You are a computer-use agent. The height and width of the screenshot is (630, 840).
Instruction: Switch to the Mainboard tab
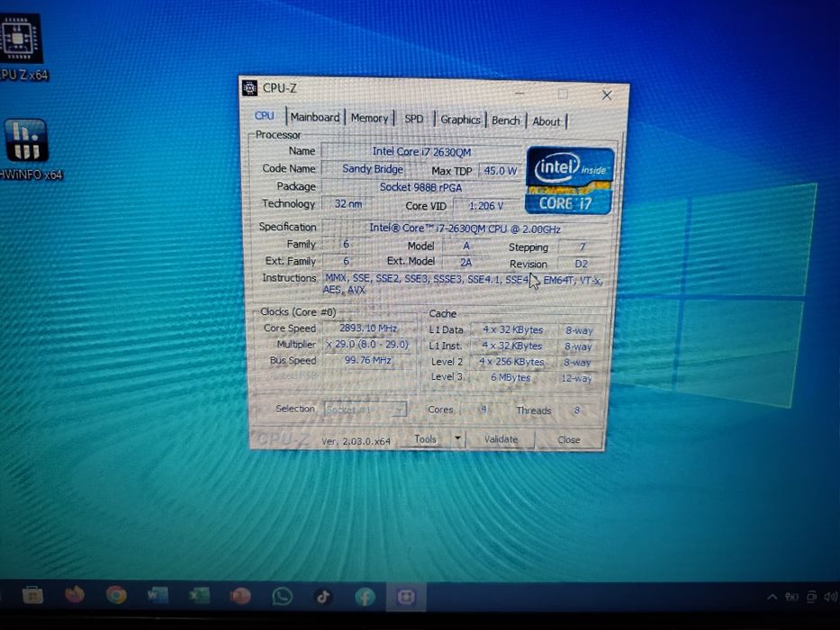pyautogui.click(x=315, y=117)
